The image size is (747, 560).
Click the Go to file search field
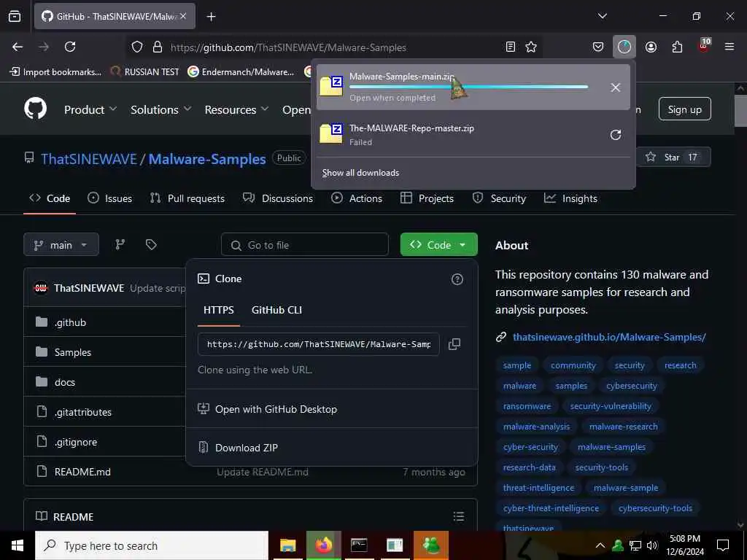pyautogui.click(x=305, y=245)
